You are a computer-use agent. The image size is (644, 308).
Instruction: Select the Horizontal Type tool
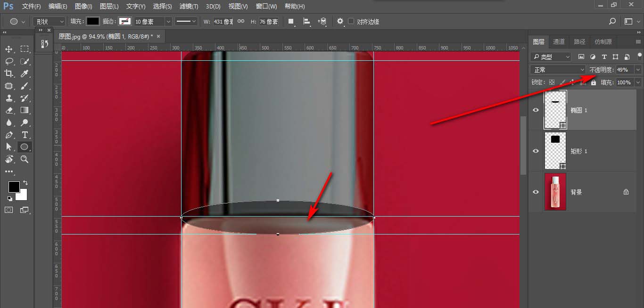(x=25, y=135)
